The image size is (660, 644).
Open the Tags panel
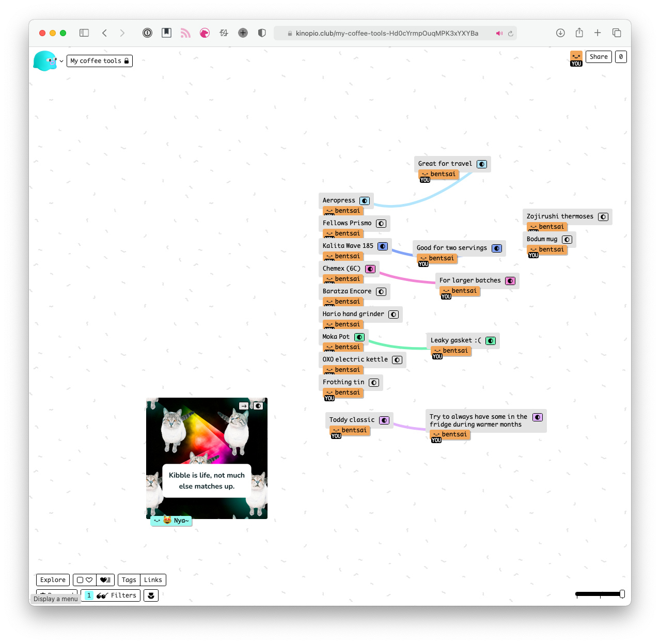tap(129, 580)
